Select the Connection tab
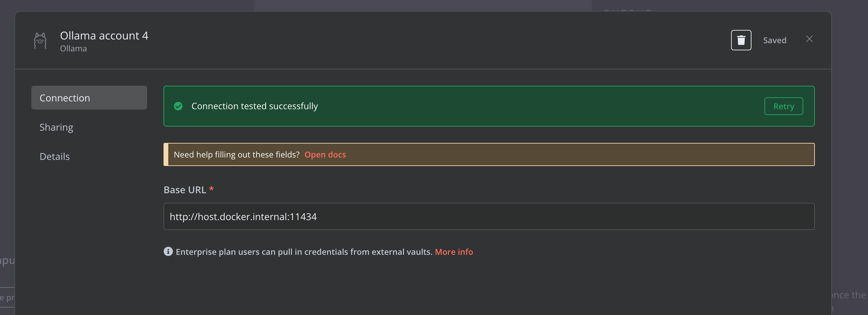Screen dimensions: 868x315 point(89,98)
